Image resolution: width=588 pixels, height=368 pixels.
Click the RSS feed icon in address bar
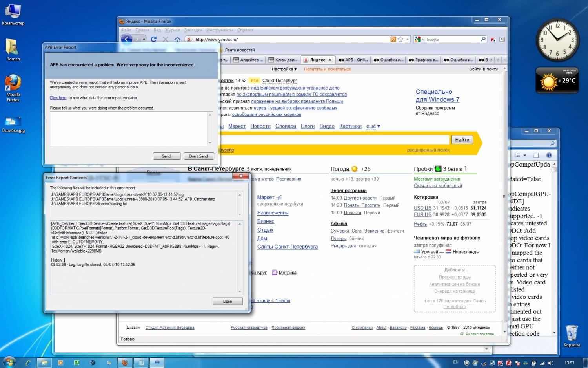393,39
